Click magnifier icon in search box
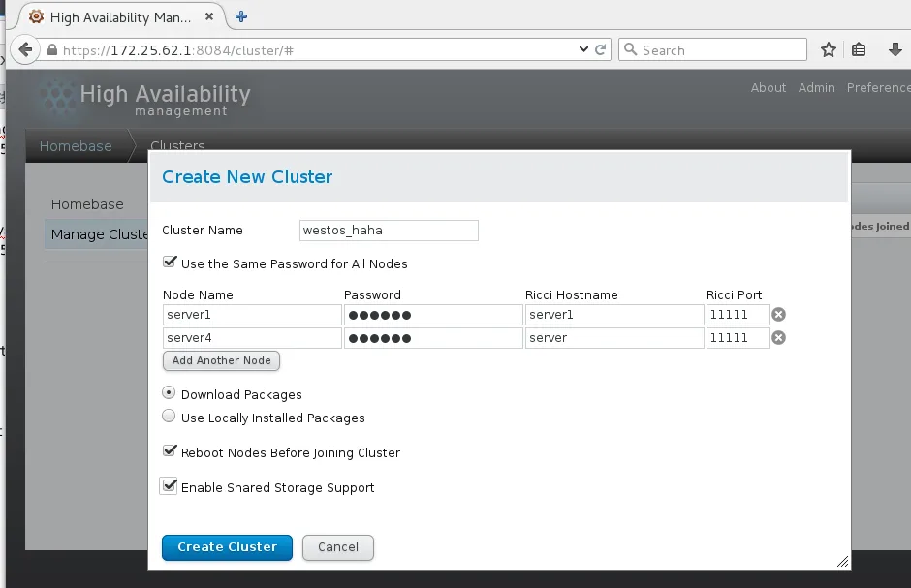 630,50
